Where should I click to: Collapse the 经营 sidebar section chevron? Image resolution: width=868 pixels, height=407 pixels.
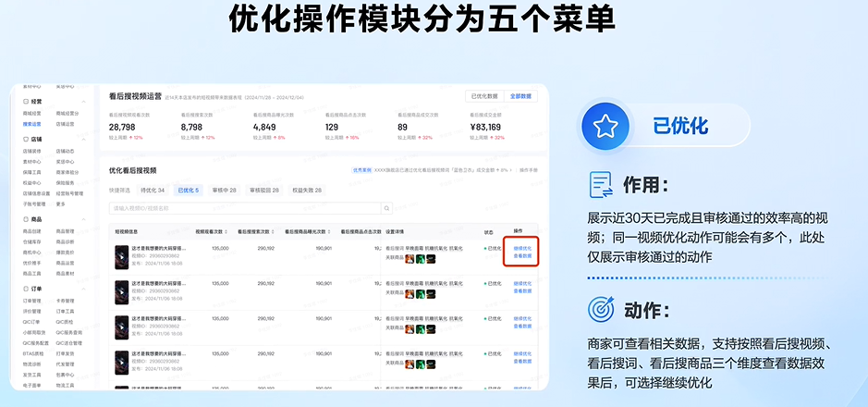[x=83, y=101]
